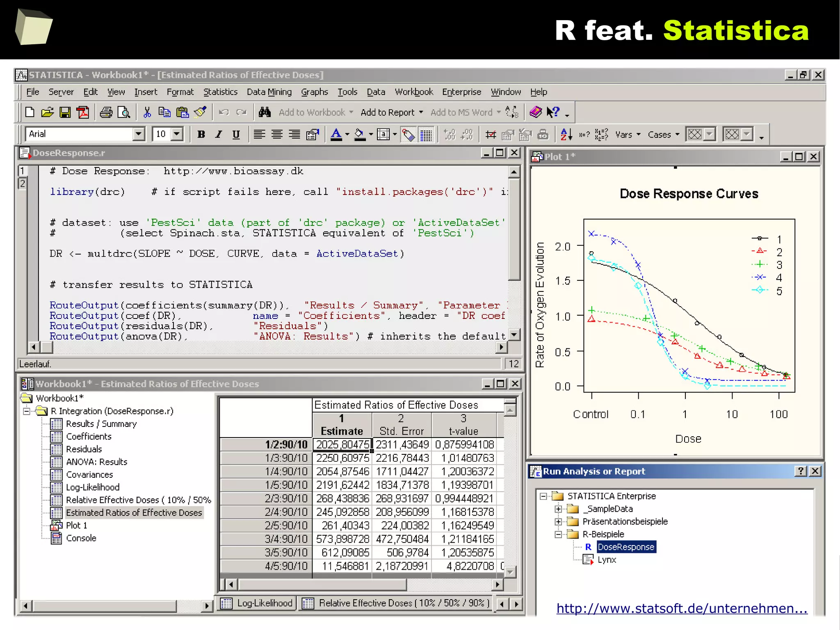Click the Cut scissors icon
Screen dimensions: 840x630
coord(147,112)
